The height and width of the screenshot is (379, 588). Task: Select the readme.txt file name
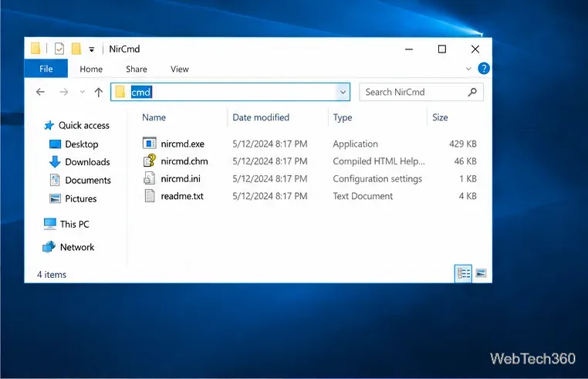[182, 196]
